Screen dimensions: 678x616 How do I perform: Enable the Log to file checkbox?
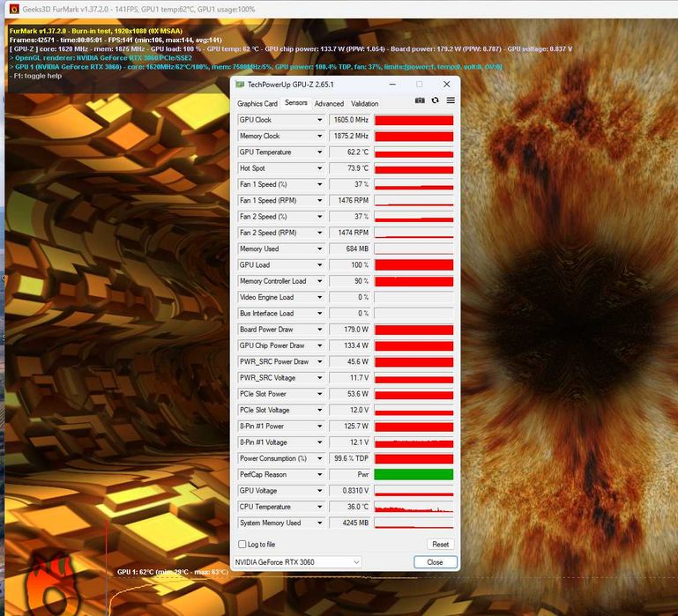[242, 545]
